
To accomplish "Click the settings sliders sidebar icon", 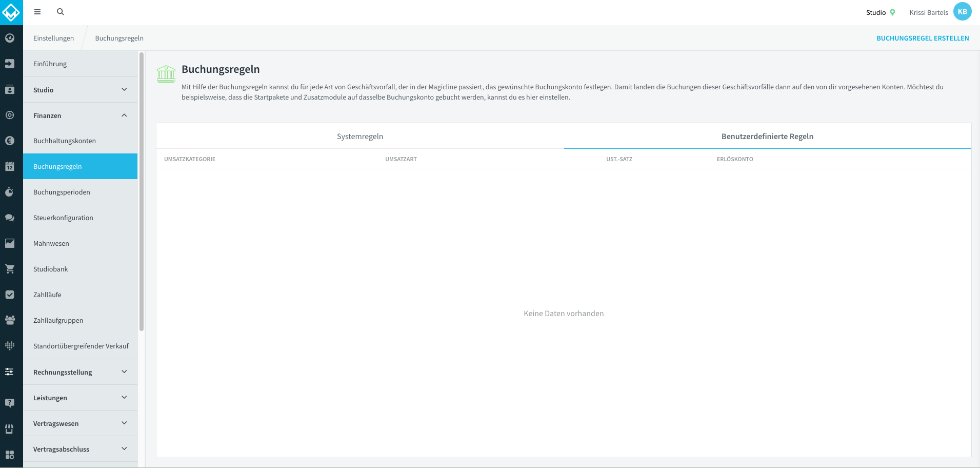I will tap(10, 372).
